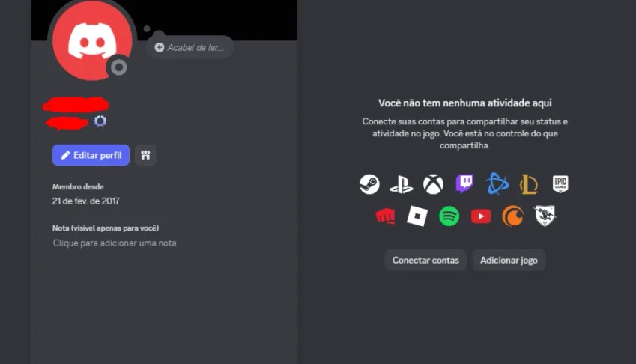This screenshot has width=636, height=364.
Task: Click the Nota (visível apenas para você) label
Action: (106, 228)
